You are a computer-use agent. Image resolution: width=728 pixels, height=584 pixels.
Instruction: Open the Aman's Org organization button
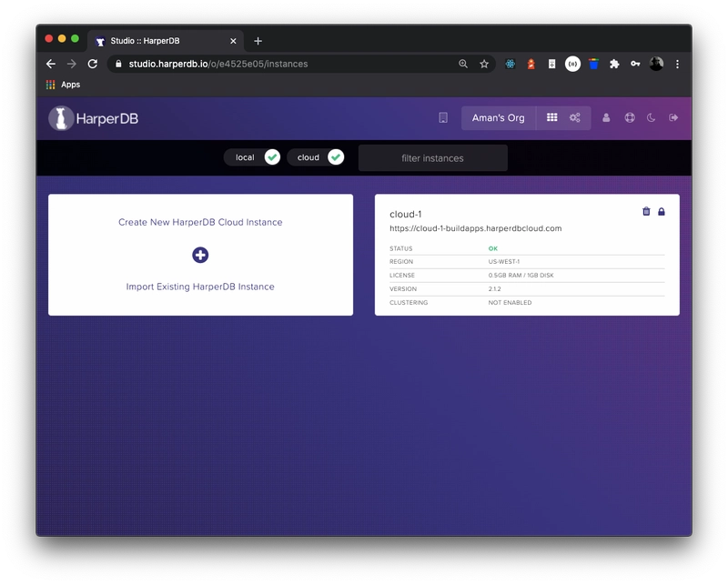pos(498,118)
